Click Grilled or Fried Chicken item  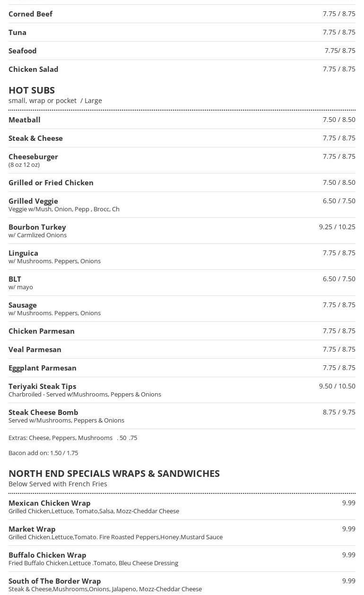coord(51,182)
